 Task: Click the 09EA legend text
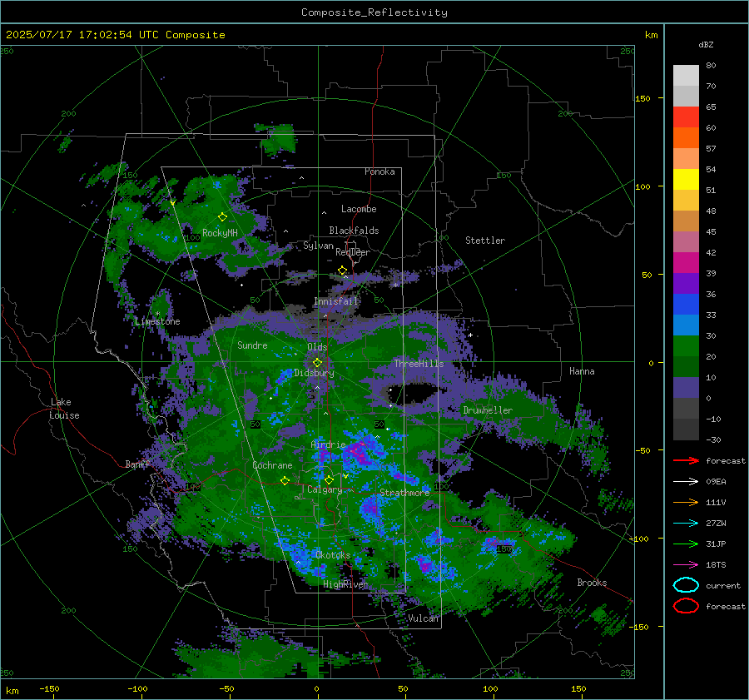pos(716,481)
